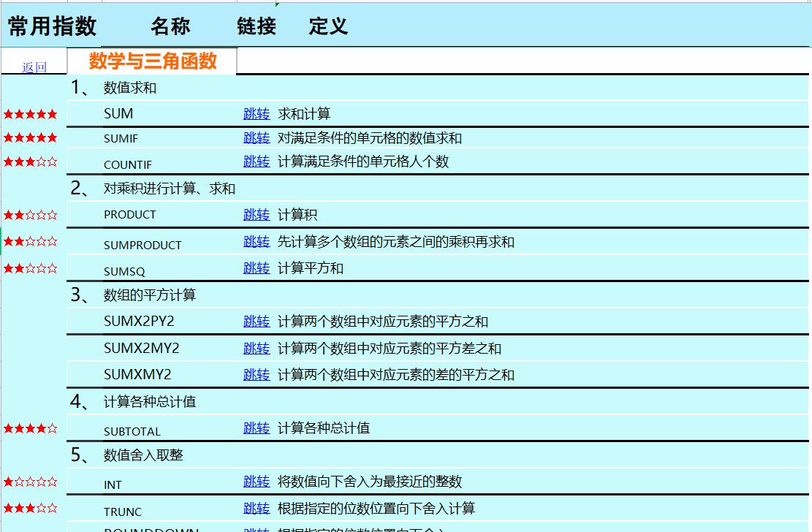This screenshot has width=812, height=532.
Task: Open the 跳转 link for SUMX2PY2
Action: click(257, 322)
